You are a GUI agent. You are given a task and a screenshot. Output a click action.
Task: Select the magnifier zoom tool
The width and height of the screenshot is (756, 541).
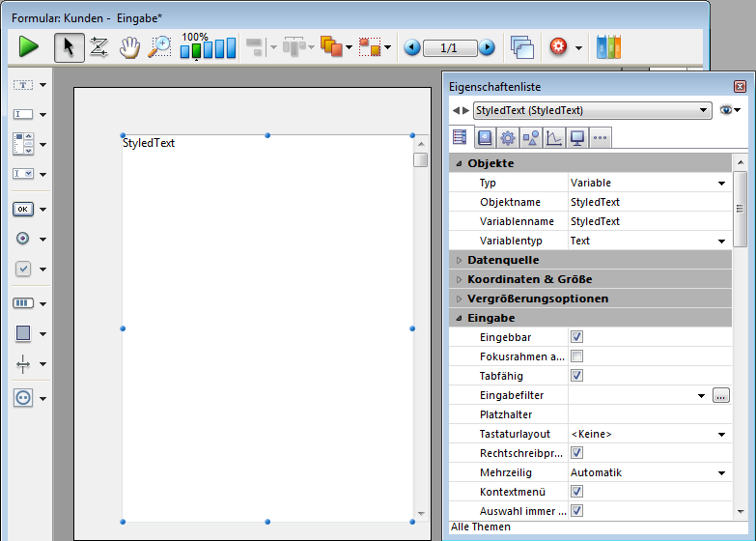[159, 47]
